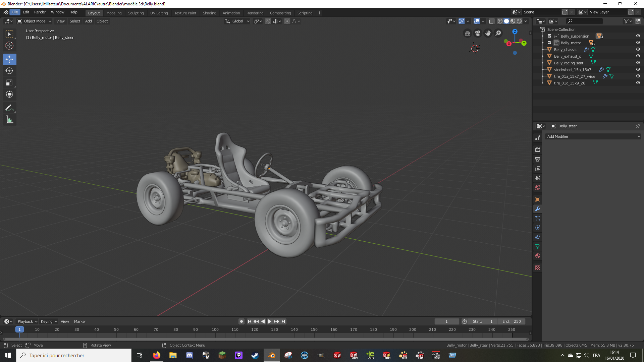644x362 pixels.
Task: Open Material properties tab
Action: 538,256
